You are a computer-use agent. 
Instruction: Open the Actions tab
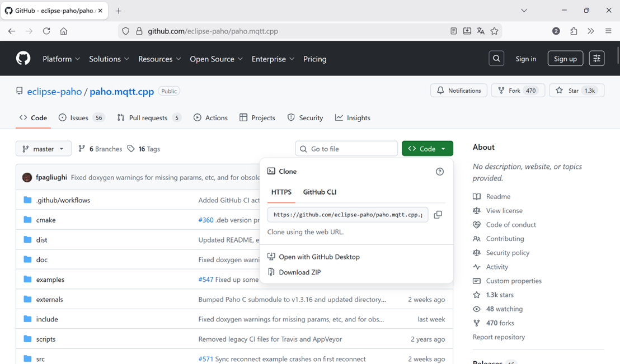210,118
